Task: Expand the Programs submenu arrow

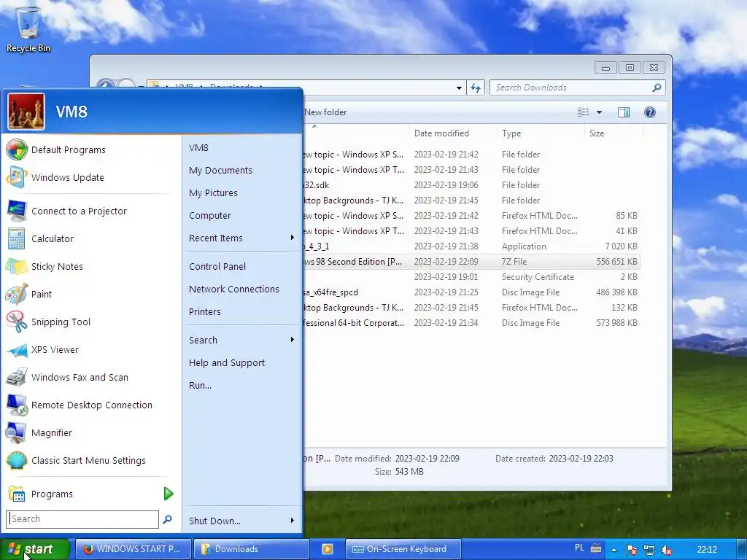Action: click(x=169, y=494)
